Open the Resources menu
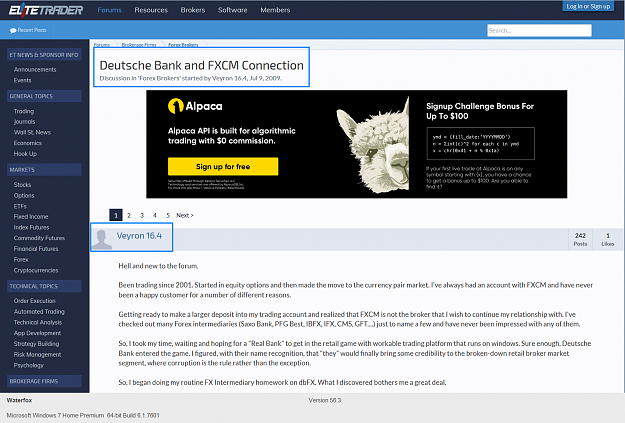Image resolution: width=625 pixels, height=423 pixels. click(x=151, y=10)
